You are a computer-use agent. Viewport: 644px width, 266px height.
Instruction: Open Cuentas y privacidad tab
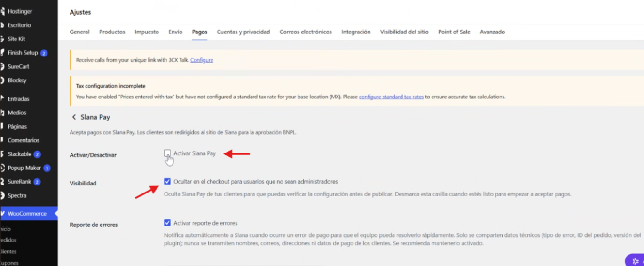point(243,32)
